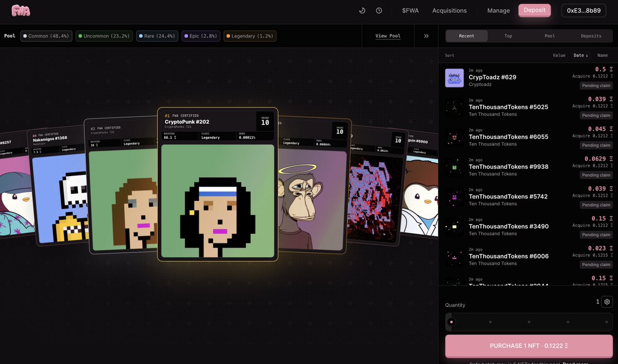
Task: Select the #2 CryptoPunks card
Action: click(x=123, y=186)
